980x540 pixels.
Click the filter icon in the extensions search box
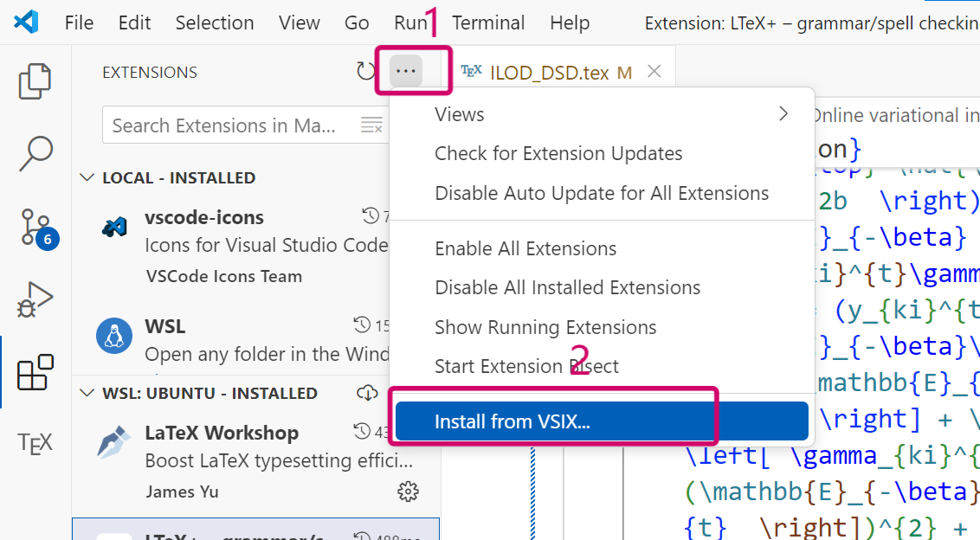click(372, 125)
